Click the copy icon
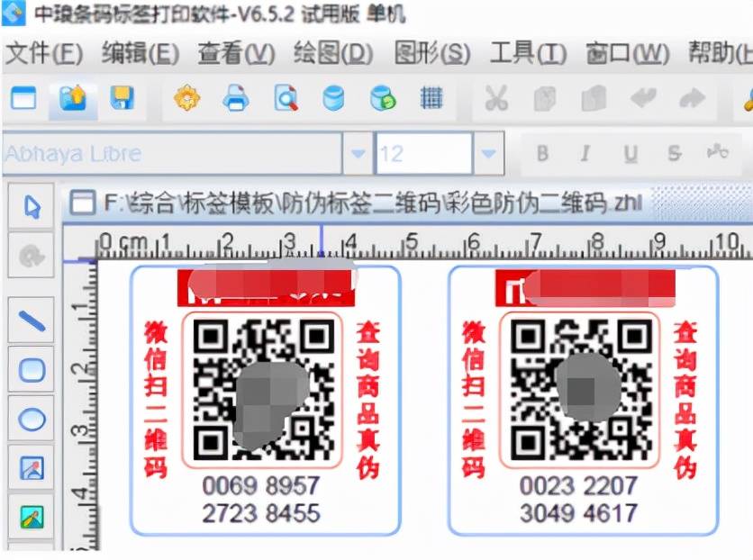 point(545,99)
